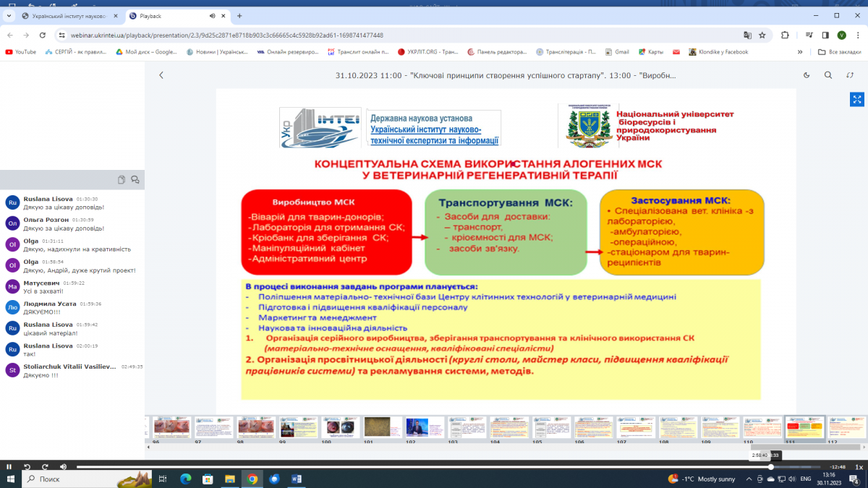Open the Gmail bookmark
The image size is (868, 488).
tap(618, 52)
